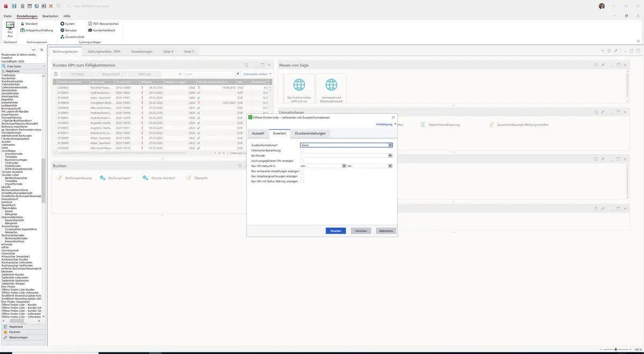The width and height of the screenshot is (644, 354).
Task: Open the Control-Center globe tile
Action: pyautogui.click(x=299, y=89)
